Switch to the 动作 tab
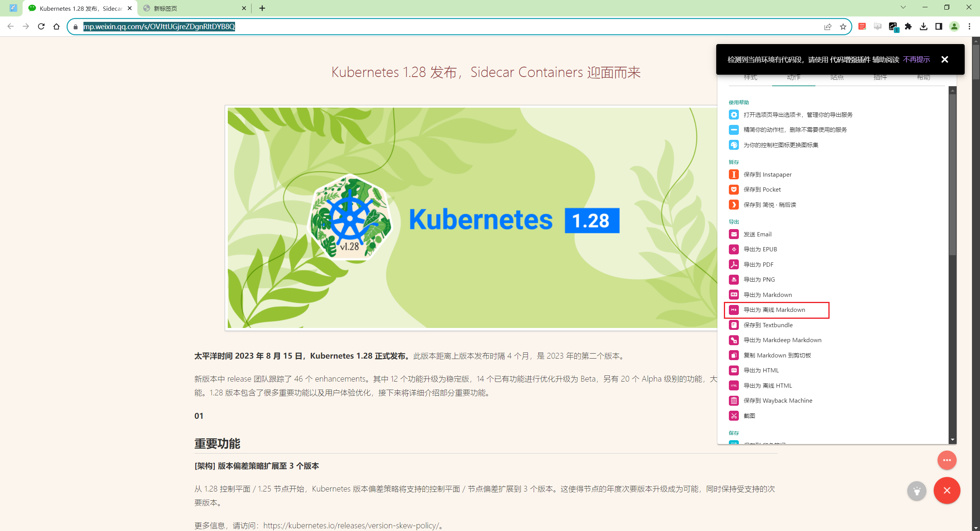980x531 pixels. coord(793,78)
